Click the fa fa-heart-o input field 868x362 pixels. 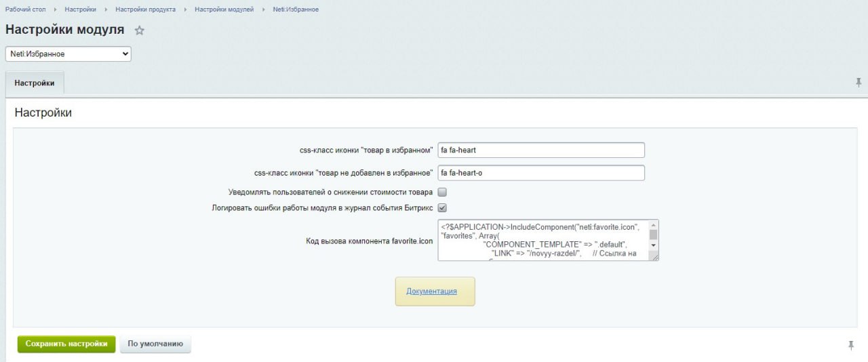[541, 173]
